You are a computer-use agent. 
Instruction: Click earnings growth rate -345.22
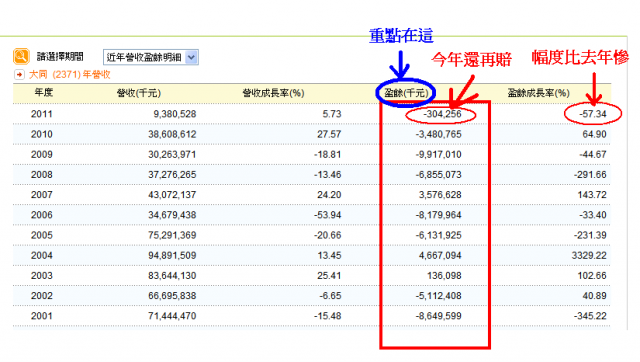(x=590, y=316)
